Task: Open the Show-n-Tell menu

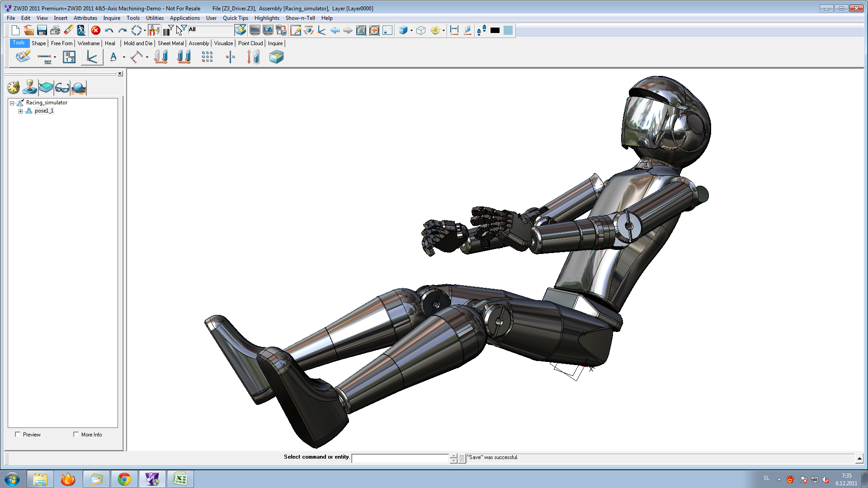Action: pyautogui.click(x=300, y=18)
